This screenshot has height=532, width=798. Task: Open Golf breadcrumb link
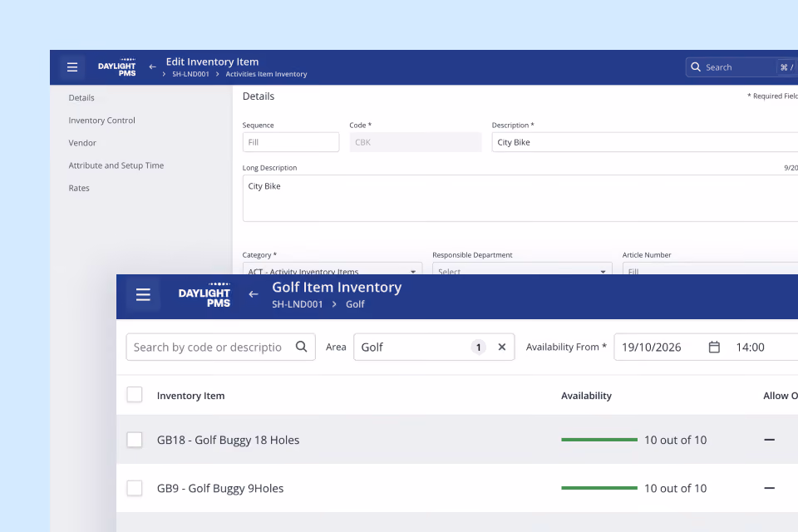coord(355,304)
